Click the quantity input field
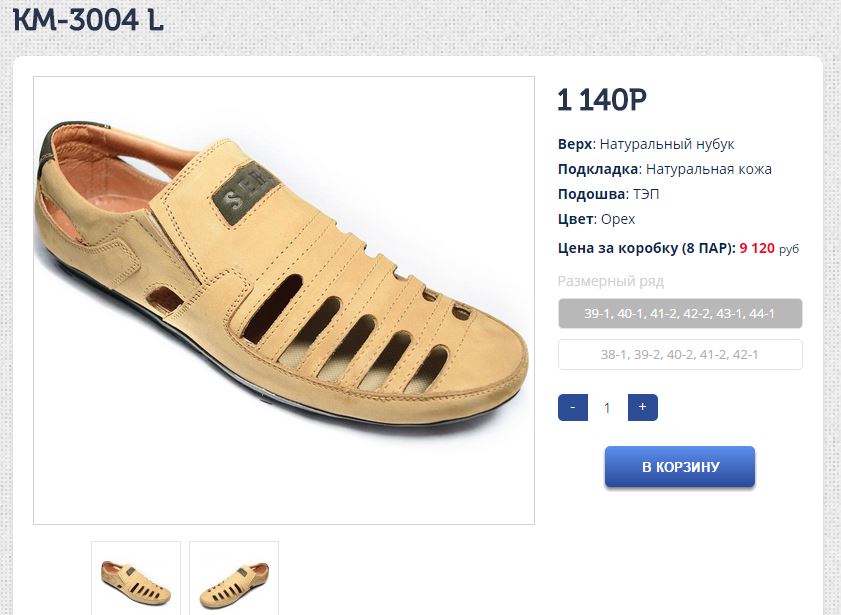This screenshot has width=841, height=615. 607,408
